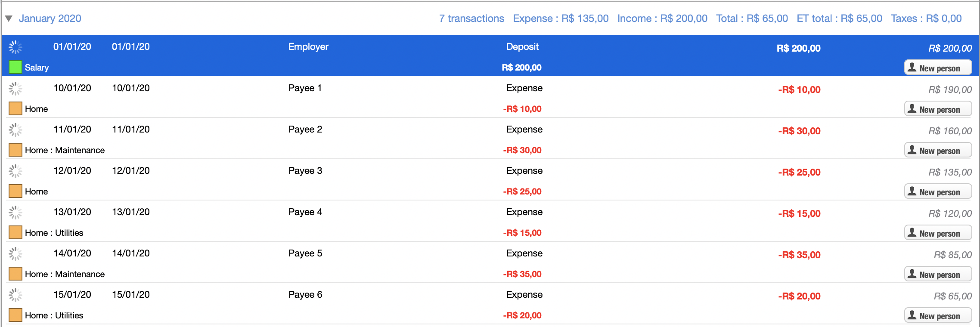This screenshot has height=327, width=980.
Task: Click the January 2020 group header label
Action: [x=50, y=19]
